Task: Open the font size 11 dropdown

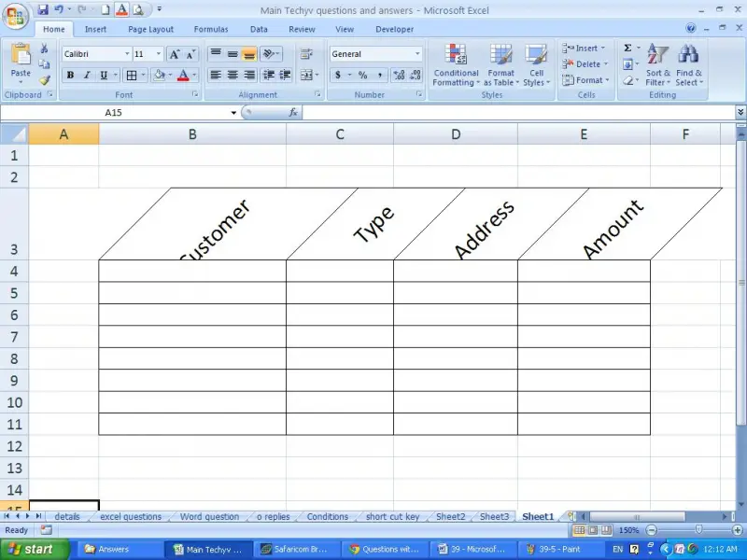Action: pyautogui.click(x=159, y=54)
